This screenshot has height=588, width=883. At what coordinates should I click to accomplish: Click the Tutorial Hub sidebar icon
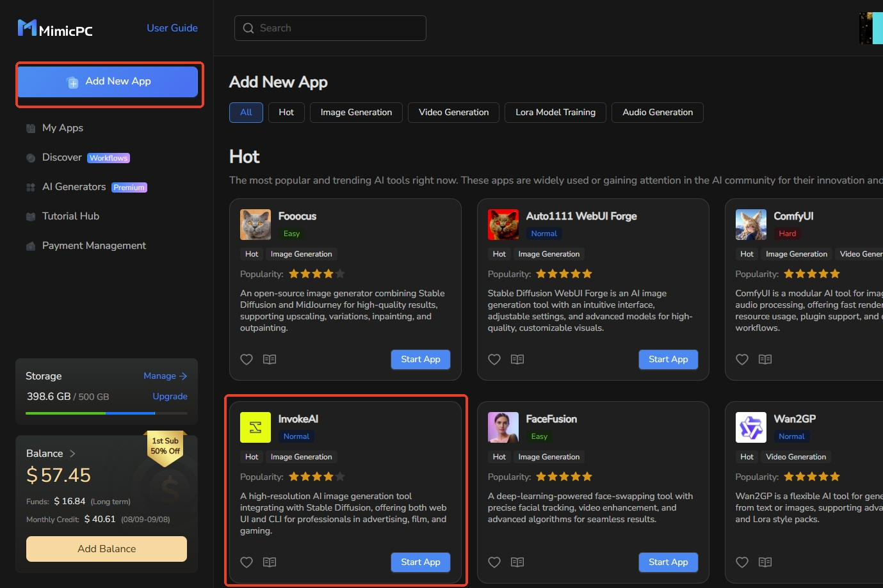point(31,217)
